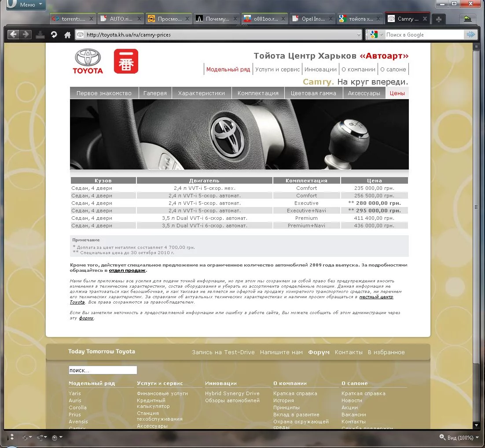Close the Opel Ins tab
This screenshot has width=485, height=448.
pos(331,19)
